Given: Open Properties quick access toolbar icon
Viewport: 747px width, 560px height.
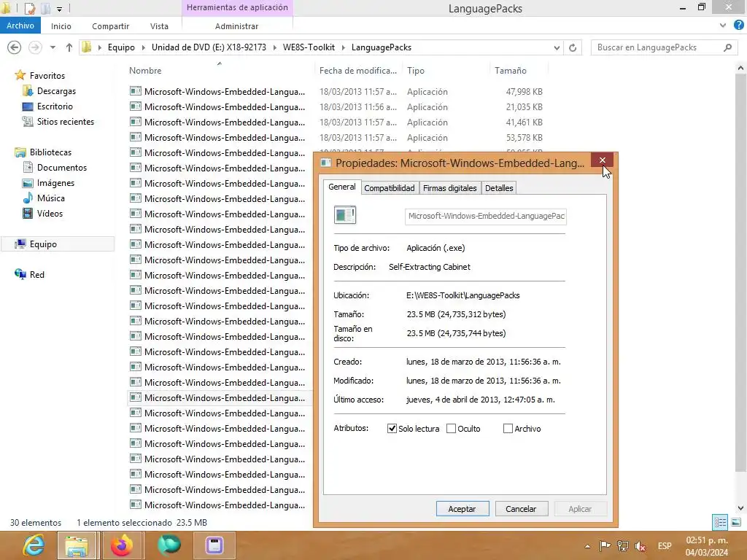Looking at the screenshot, I should pos(29,8).
